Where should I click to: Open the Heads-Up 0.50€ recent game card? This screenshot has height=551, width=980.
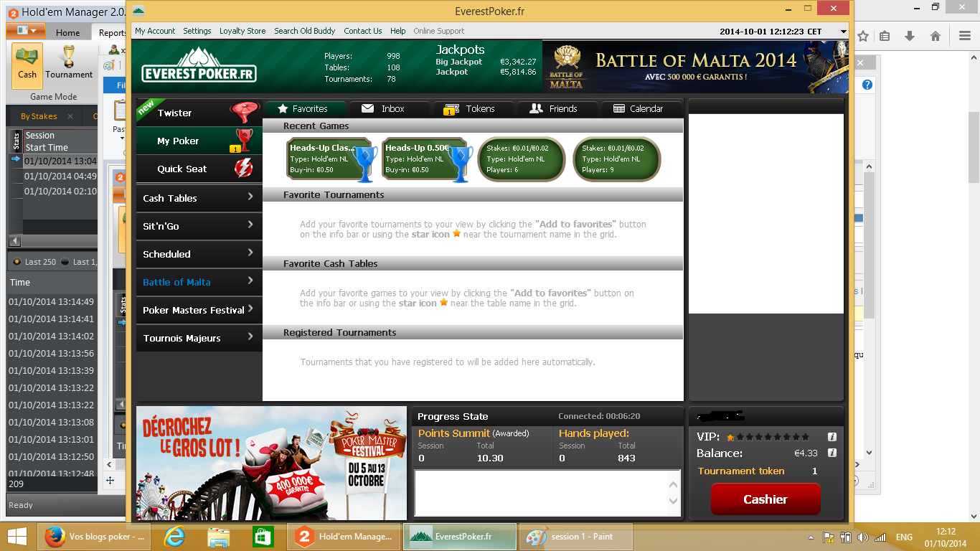pyautogui.click(x=425, y=159)
